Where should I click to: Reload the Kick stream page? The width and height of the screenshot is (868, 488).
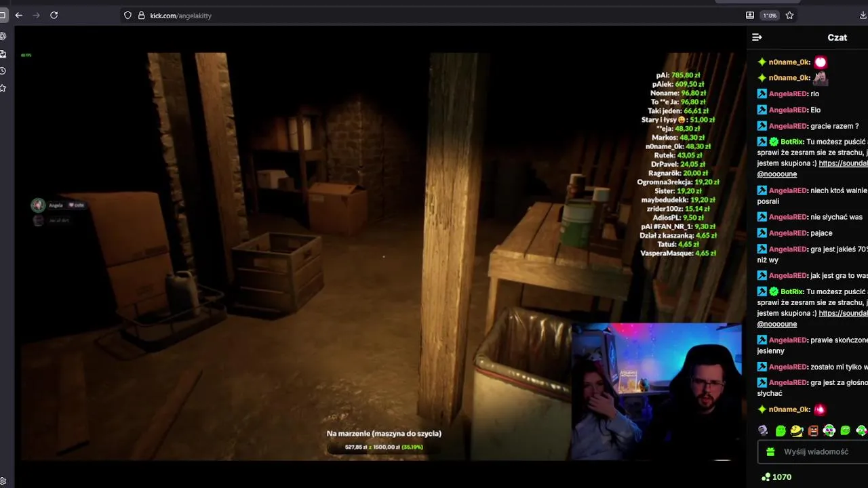coord(54,15)
